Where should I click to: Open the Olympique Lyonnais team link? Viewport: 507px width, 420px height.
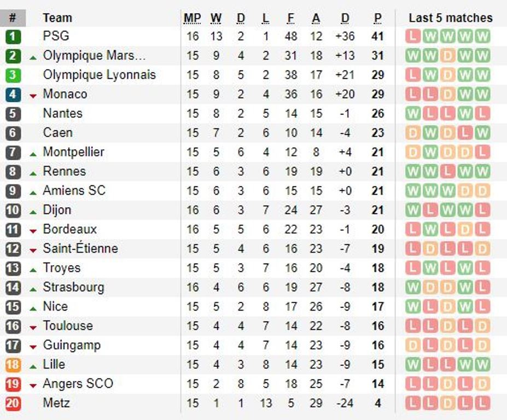coord(99,75)
